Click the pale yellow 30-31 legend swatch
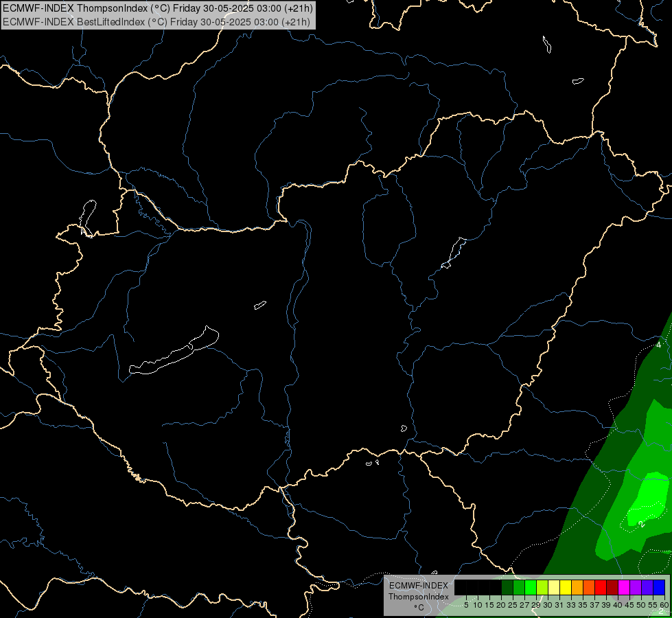 tap(554, 587)
